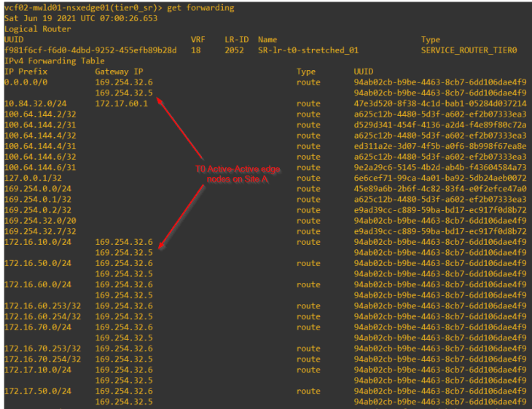Select prefix 169.254.0.1/32
The width and height of the screenshot is (532, 409).
[x=38, y=200]
